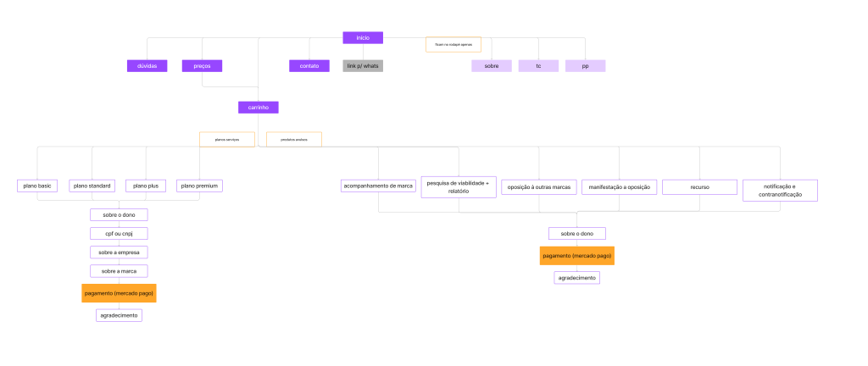
Task: Click the plano standard box
Action: 92,186
